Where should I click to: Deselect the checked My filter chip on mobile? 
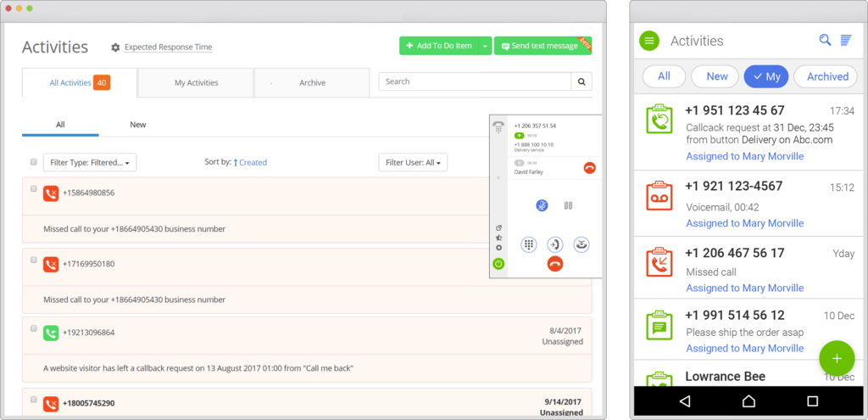pos(766,76)
